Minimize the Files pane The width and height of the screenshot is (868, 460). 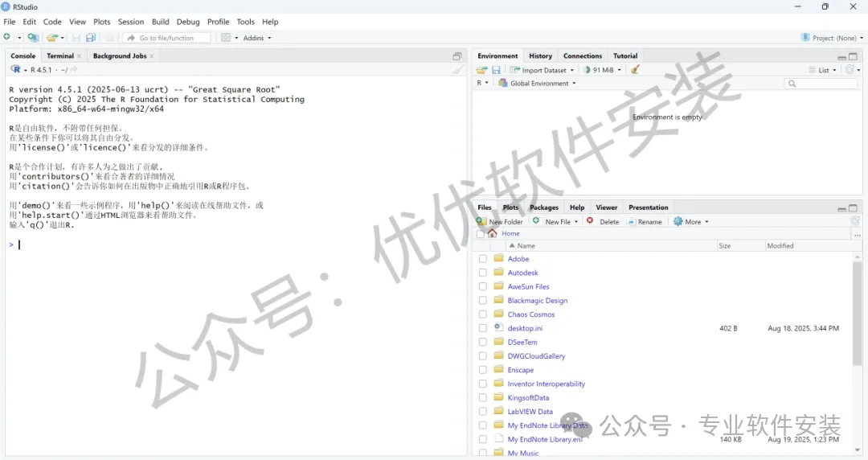(x=842, y=208)
